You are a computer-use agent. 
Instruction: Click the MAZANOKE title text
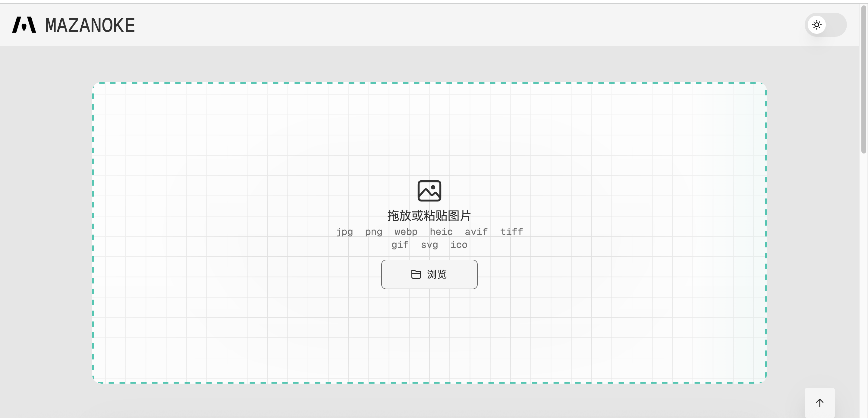coord(90,25)
